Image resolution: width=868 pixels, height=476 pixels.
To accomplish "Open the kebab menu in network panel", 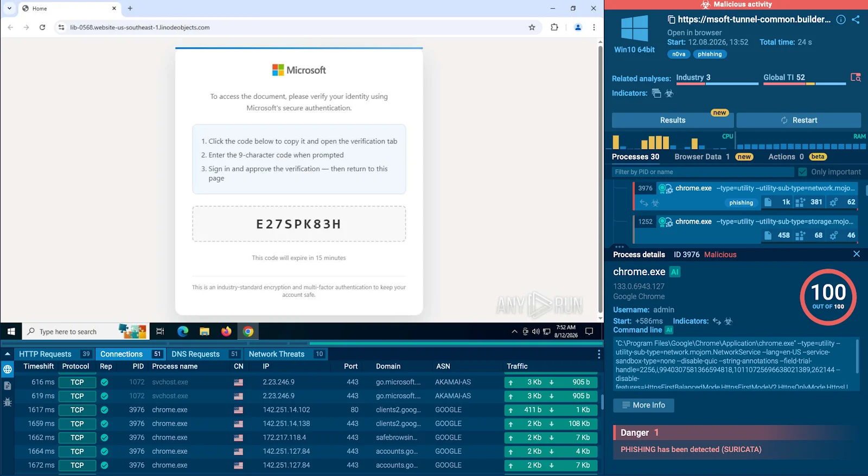I will coord(599,354).
